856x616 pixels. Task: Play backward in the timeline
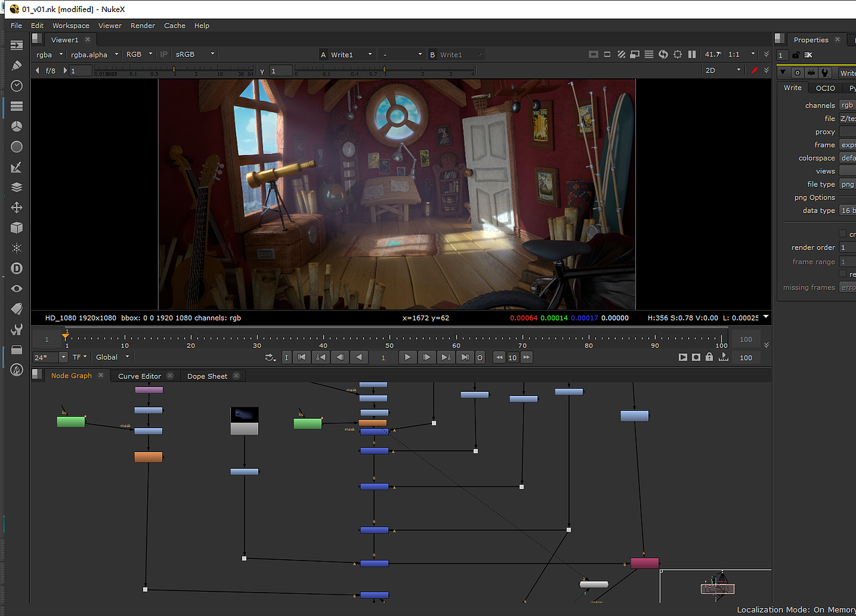pyautogui.click(x=359, y=357)
